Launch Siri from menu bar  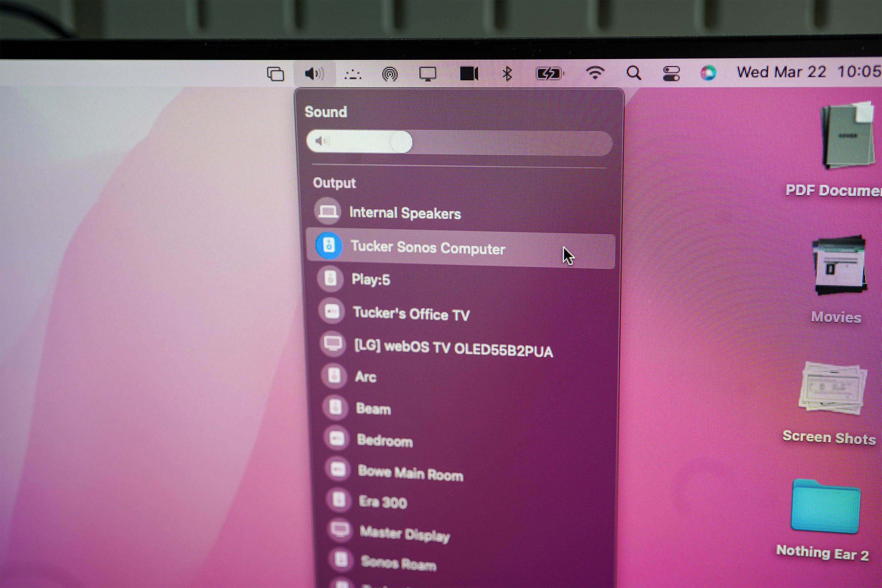(708, 73)
